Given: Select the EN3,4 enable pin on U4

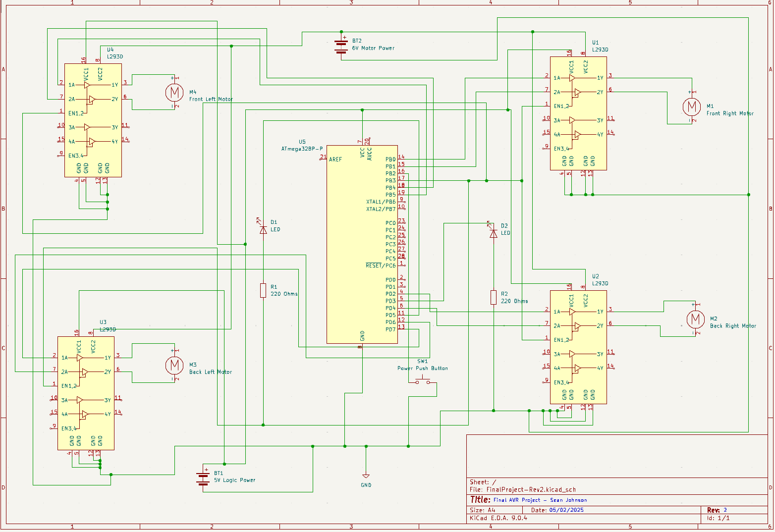Looking at the screenshot, I should [x=75, y=155].
